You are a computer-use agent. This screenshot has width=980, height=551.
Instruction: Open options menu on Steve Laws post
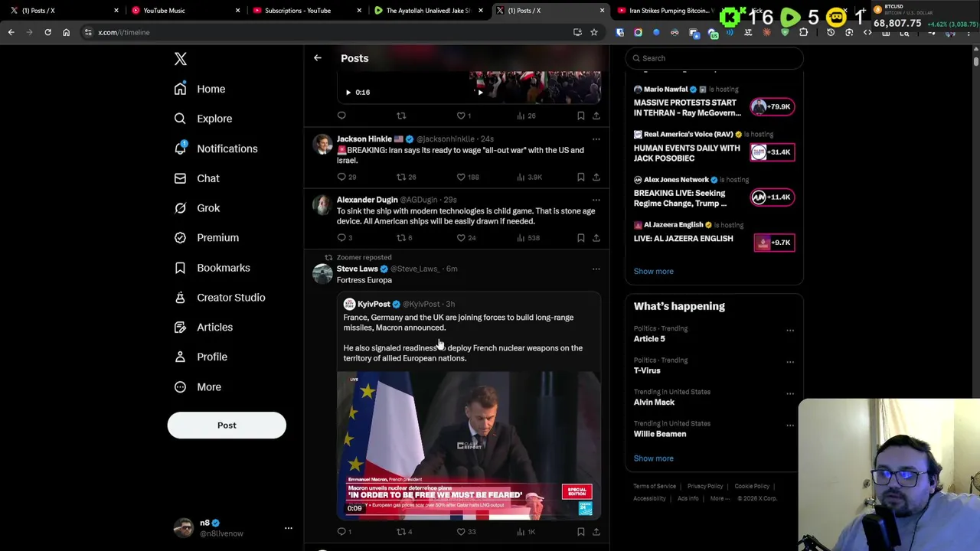(596, 269)
